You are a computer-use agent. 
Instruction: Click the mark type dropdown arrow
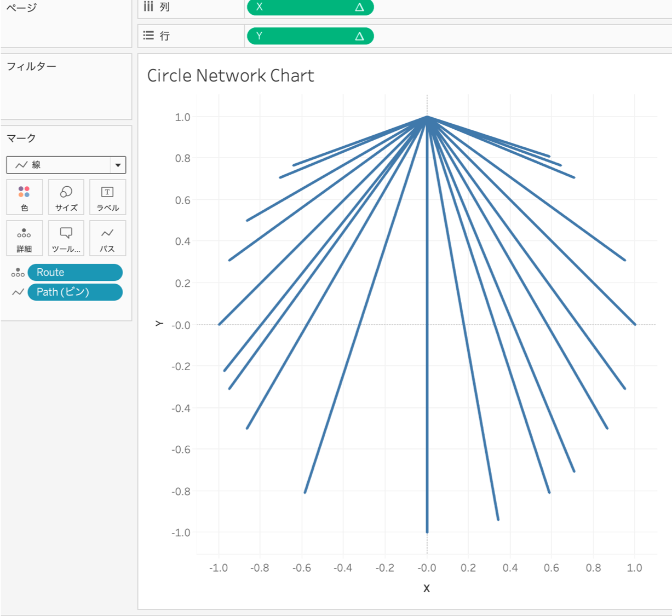tap(118, 165)
